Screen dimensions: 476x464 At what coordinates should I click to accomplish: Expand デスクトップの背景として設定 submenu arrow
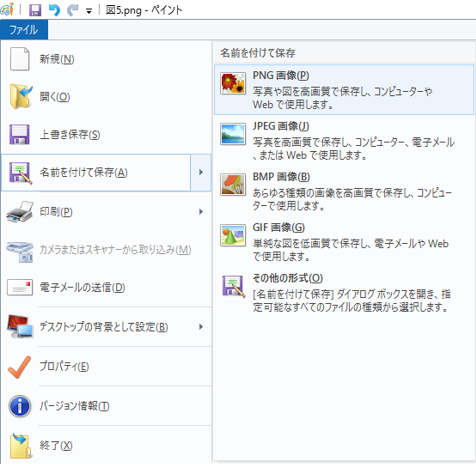point(201,327)
